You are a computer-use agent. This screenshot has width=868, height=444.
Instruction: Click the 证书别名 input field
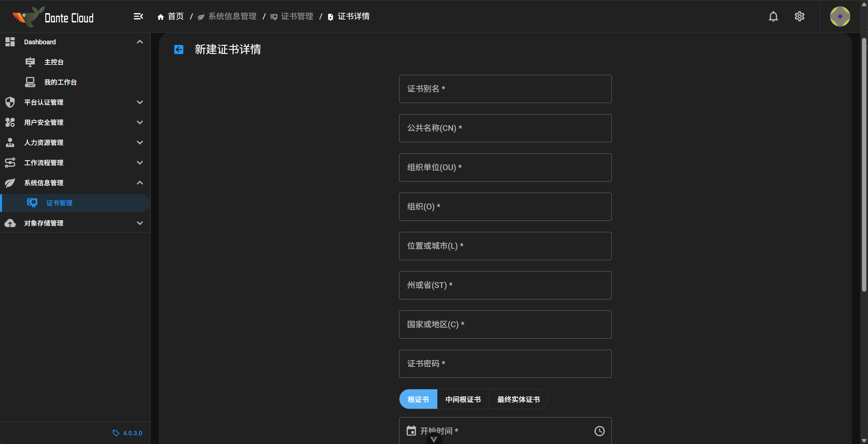(505, 89)
